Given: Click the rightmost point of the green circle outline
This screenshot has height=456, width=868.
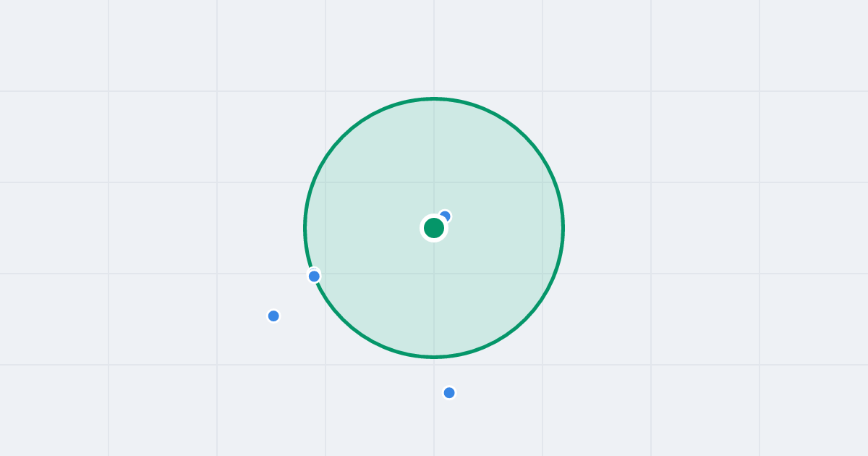Looking at the screenshot, I should [563, 228].
